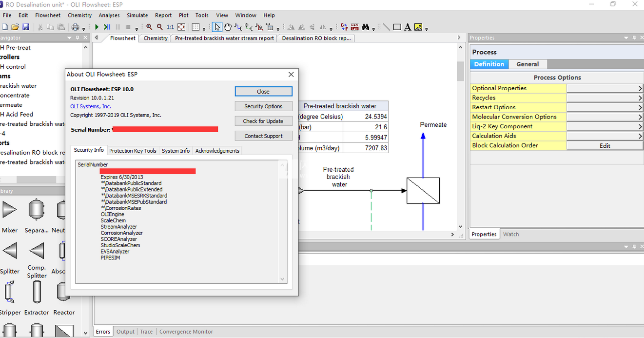Click the Contact Support button
Viewport: 644px width, 338px height.
click(263, 136)
